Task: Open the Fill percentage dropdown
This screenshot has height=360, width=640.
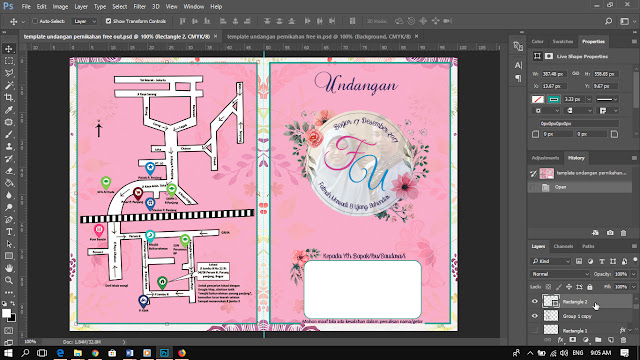Action: [x=633, y=287]
